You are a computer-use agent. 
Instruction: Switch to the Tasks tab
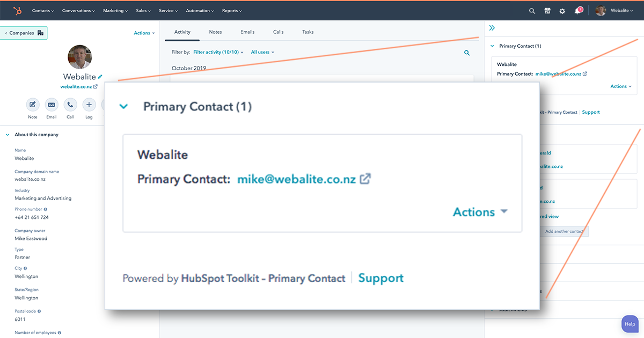click(308, 32)
